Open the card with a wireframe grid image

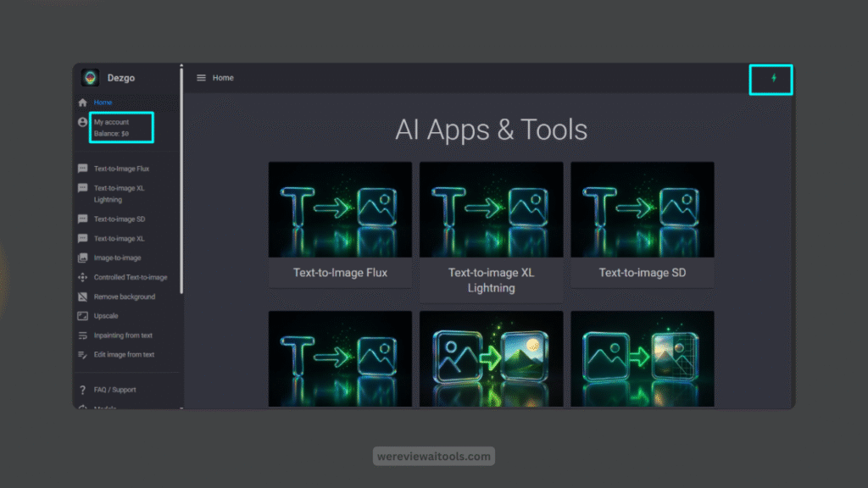point(643,358)
